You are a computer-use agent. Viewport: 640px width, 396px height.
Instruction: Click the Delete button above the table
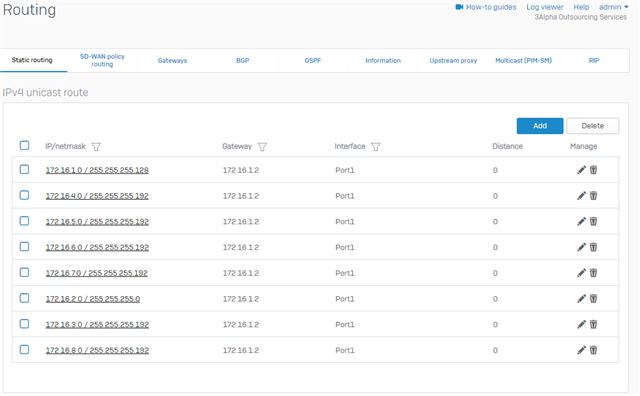point(592,126)
